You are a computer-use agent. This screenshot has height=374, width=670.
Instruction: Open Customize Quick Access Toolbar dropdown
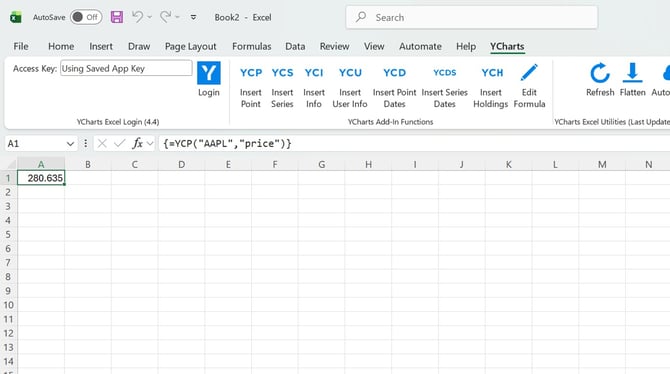[x=194, y=18]
